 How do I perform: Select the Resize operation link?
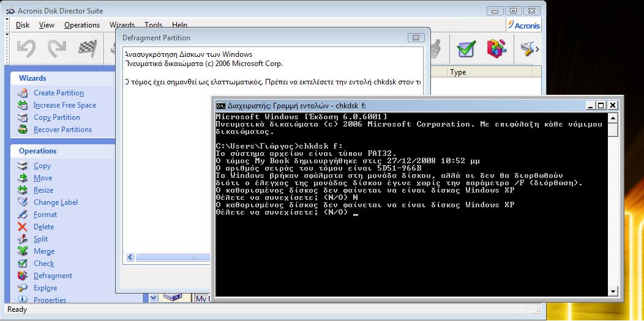click(x=43, y=190)
